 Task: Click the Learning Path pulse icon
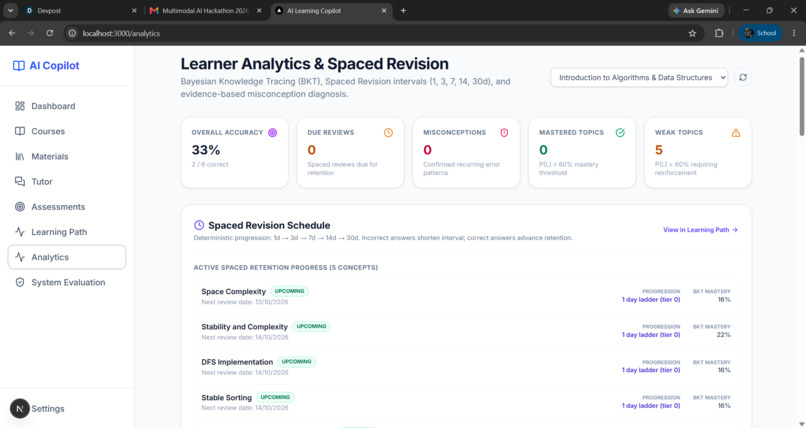coord(20,232)
